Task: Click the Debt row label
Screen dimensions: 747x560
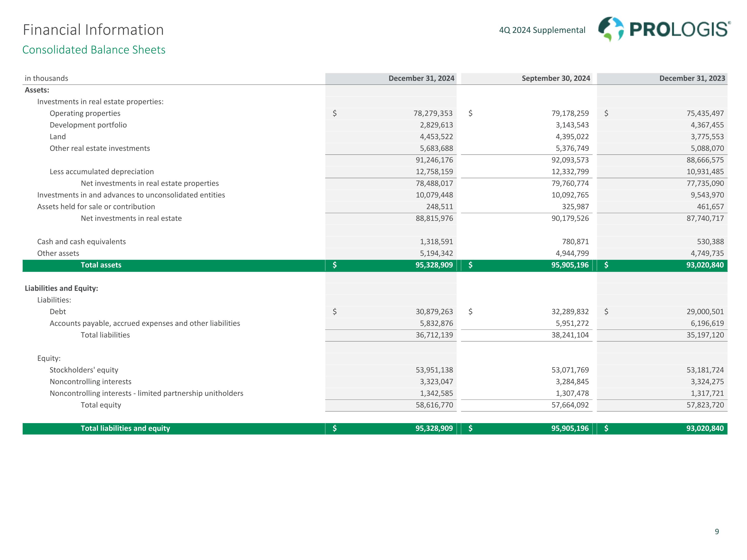Action: [x=58, y=312]
